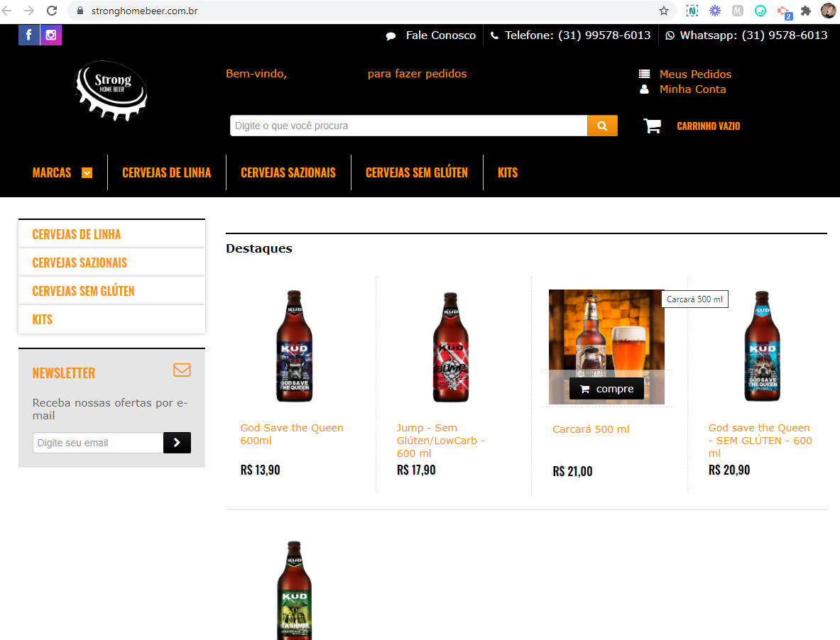The width and height of the screenshot is (840, 640).
Task: Click the Fale Conosco link
Action: (x=440, y=35)
